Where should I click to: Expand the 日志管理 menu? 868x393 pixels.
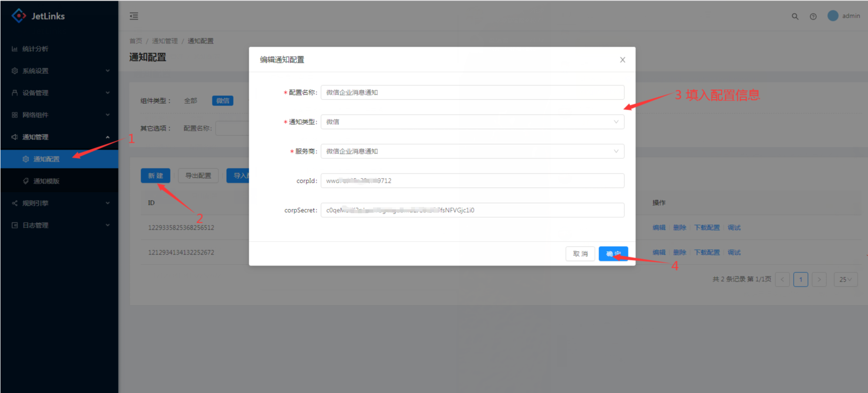coord(59,225)
